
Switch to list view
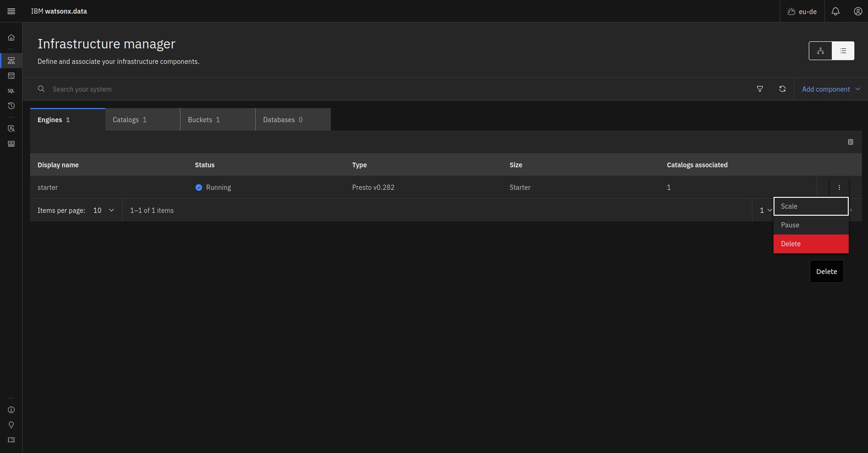[843, 51]
